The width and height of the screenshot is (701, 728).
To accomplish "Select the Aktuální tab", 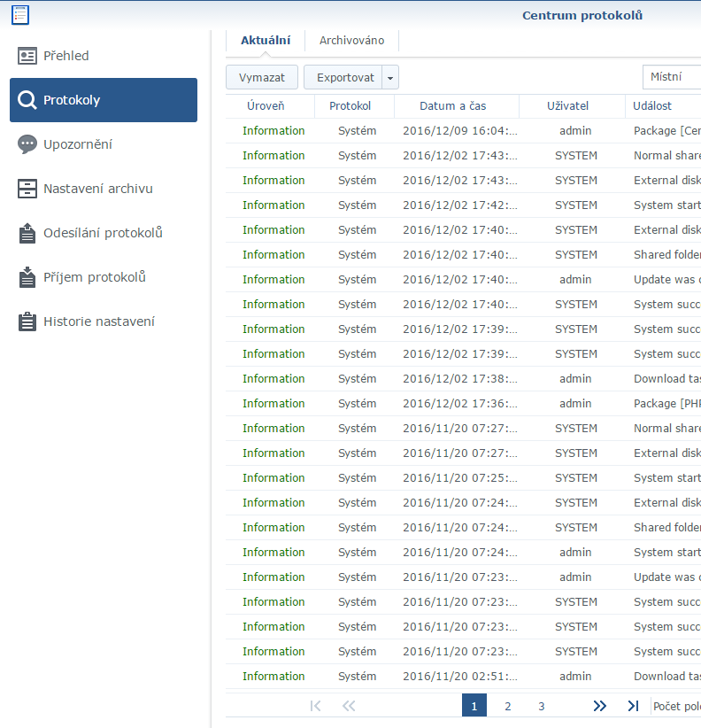I will click(266, 41).
